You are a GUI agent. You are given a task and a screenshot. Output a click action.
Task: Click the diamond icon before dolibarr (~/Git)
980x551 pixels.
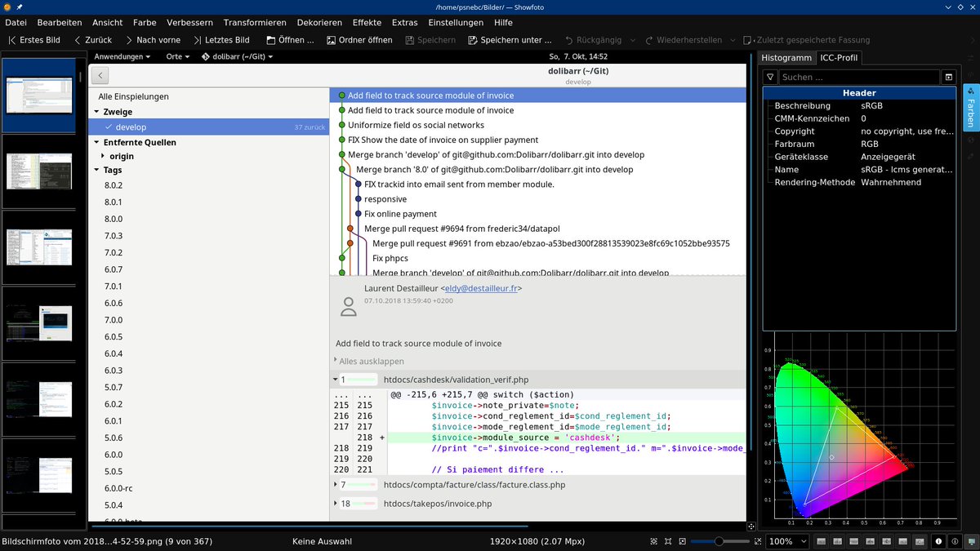pyautogui.click(x=206, y=57)
